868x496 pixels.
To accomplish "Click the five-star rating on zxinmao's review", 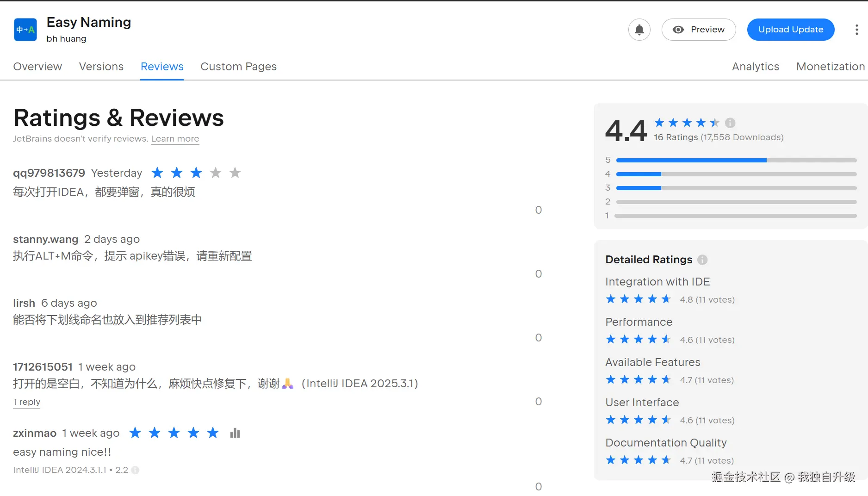I will (174, 433).
